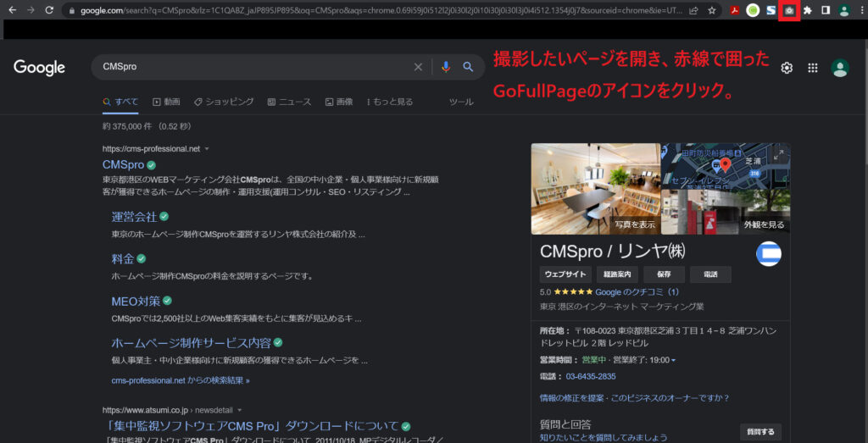The height and width of the screenshot is (443, 868).
Task: Open dropdown arrow next to cms-professional.net URL
Action: (x=207, y=149)
